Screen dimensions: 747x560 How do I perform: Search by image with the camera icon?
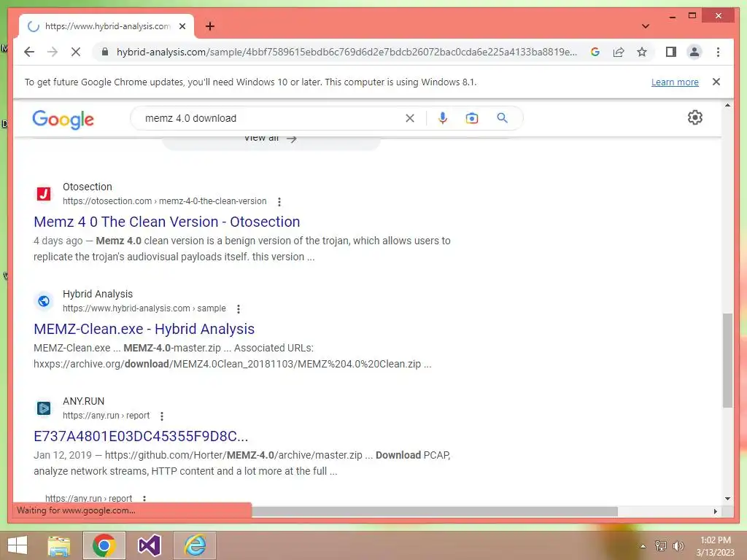tap(472, 118)
